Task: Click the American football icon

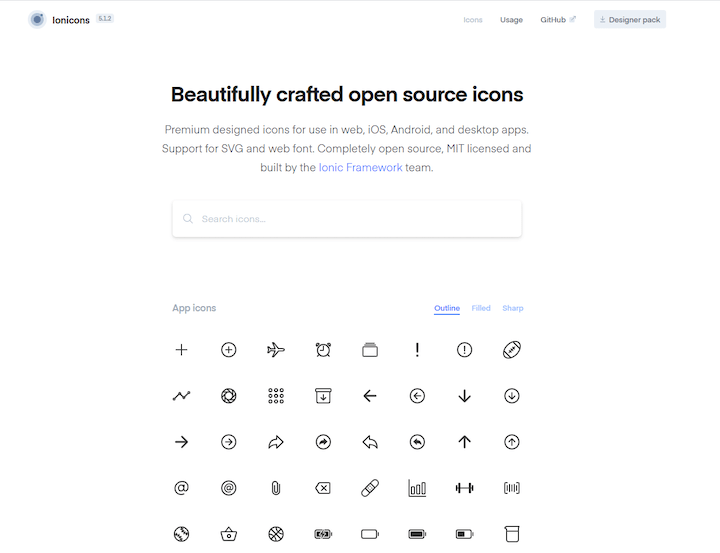Action: 512,350
